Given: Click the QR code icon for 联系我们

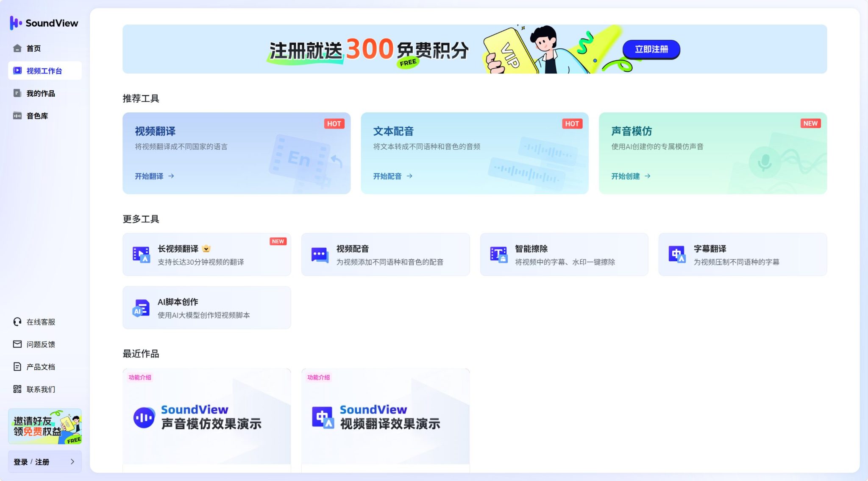Looking at the screenshot, I should point(17,389).
